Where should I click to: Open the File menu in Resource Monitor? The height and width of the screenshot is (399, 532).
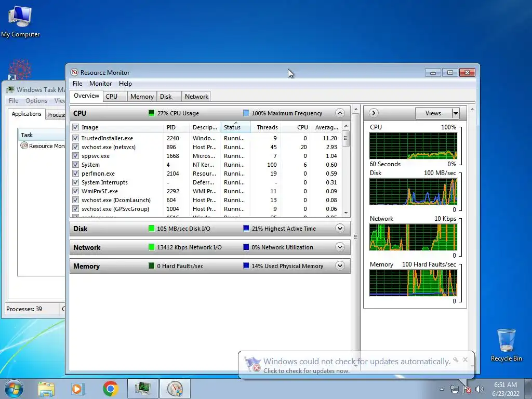(77, 84)
